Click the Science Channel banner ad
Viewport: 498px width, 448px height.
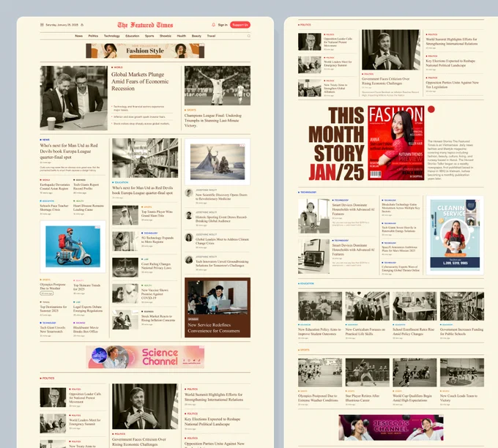pyautogui.click(x=145, y=357)
